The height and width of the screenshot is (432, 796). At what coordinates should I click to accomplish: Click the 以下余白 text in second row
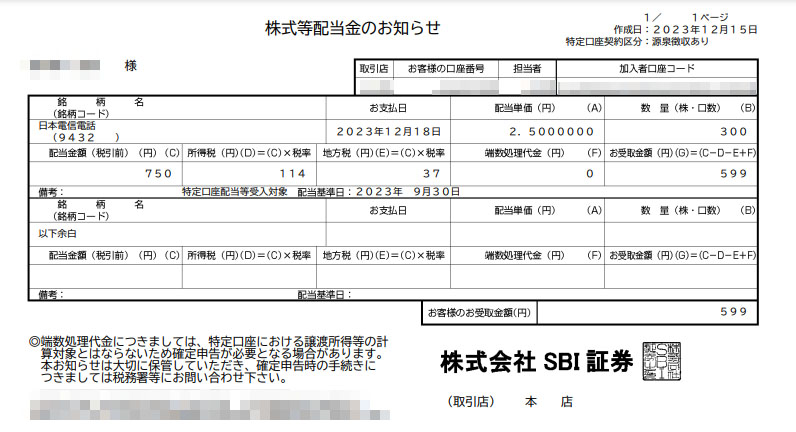pos(60,232)
